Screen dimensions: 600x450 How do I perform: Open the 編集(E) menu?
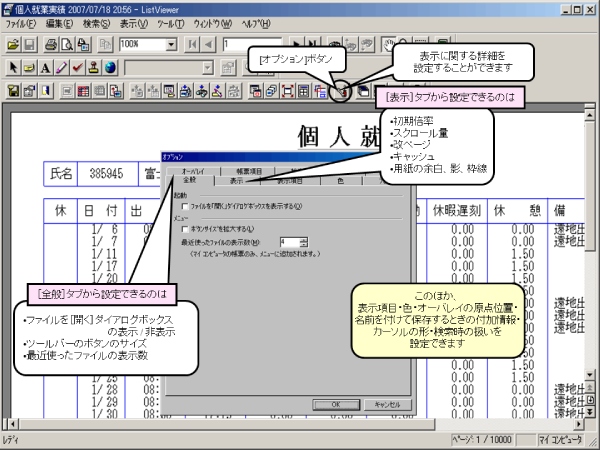click(x=59, y=24)
